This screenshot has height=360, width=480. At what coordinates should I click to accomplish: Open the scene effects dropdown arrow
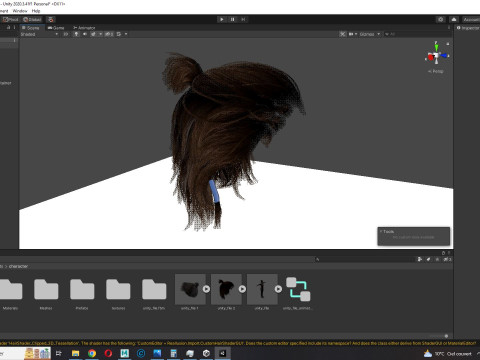pos(100,34)
